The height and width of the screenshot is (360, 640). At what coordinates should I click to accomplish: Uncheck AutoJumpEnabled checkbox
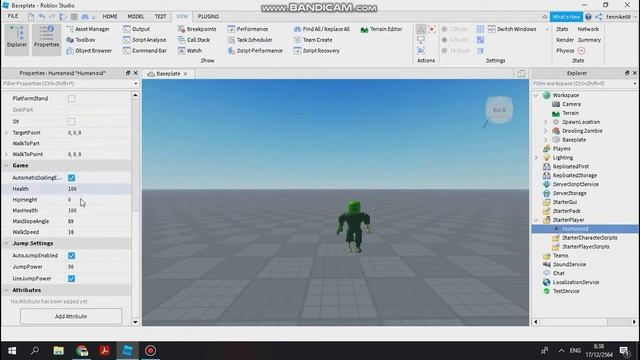coord(71,256)
